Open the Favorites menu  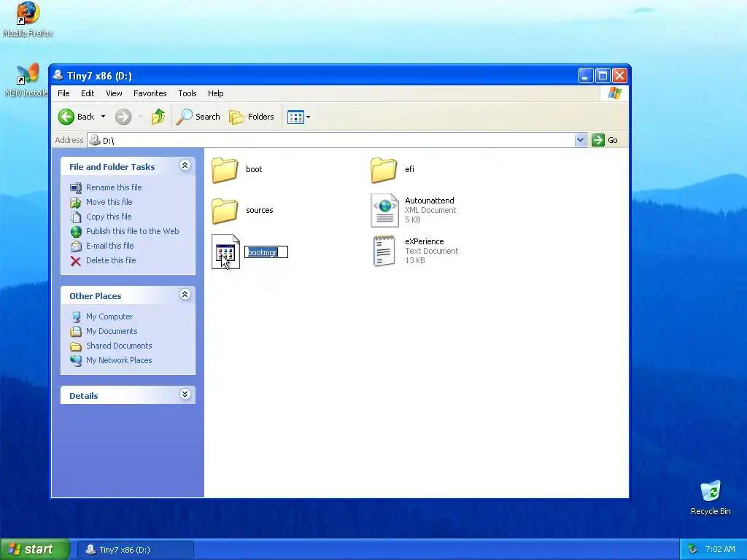150,93
